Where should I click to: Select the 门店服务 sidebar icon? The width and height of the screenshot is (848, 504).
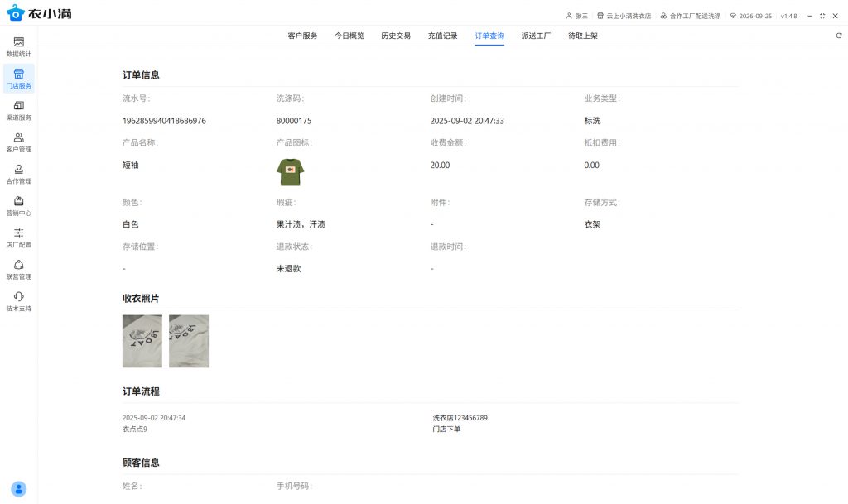click(18, 78)
